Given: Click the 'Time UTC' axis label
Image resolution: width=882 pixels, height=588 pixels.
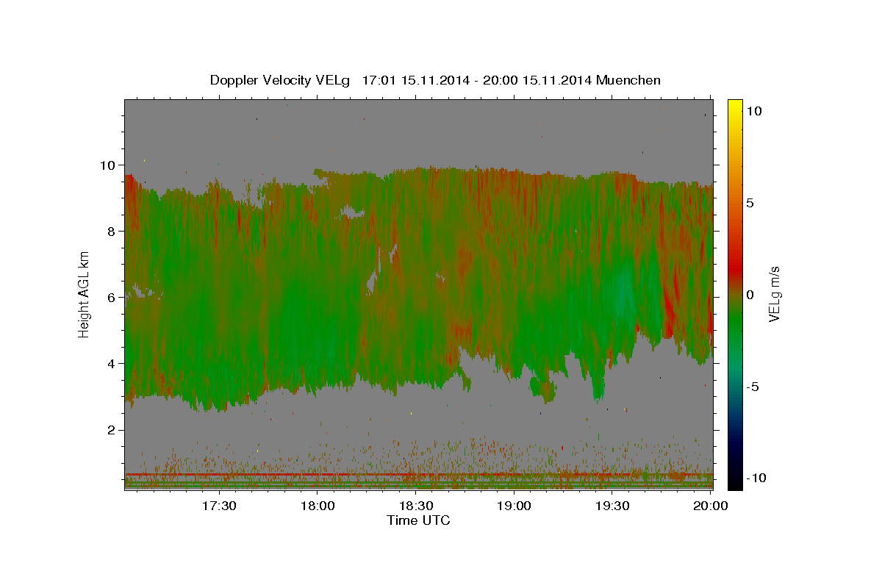Looking at the screenshot, I should pyautogui.click(x=418, y=520).
